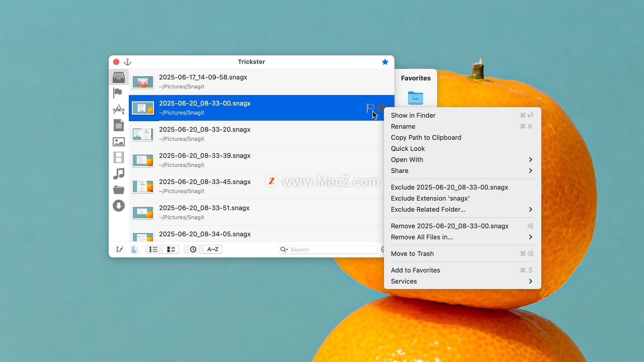
Task: Choose Rename in the context menu
Action: coord(463,126)
